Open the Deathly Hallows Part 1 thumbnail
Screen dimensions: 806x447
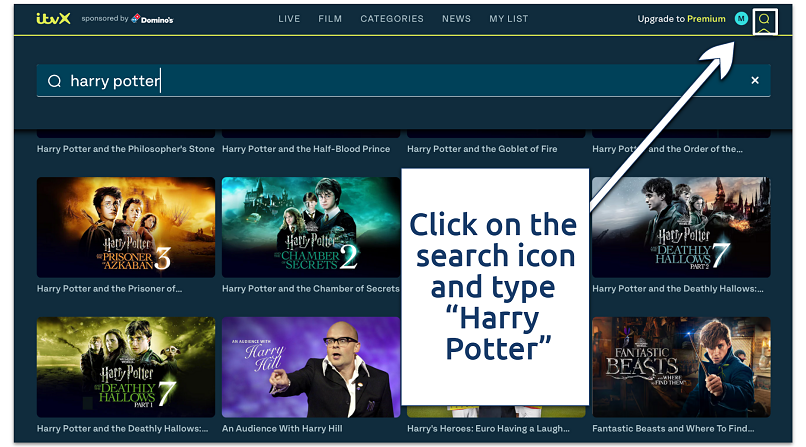coord(126,367)
